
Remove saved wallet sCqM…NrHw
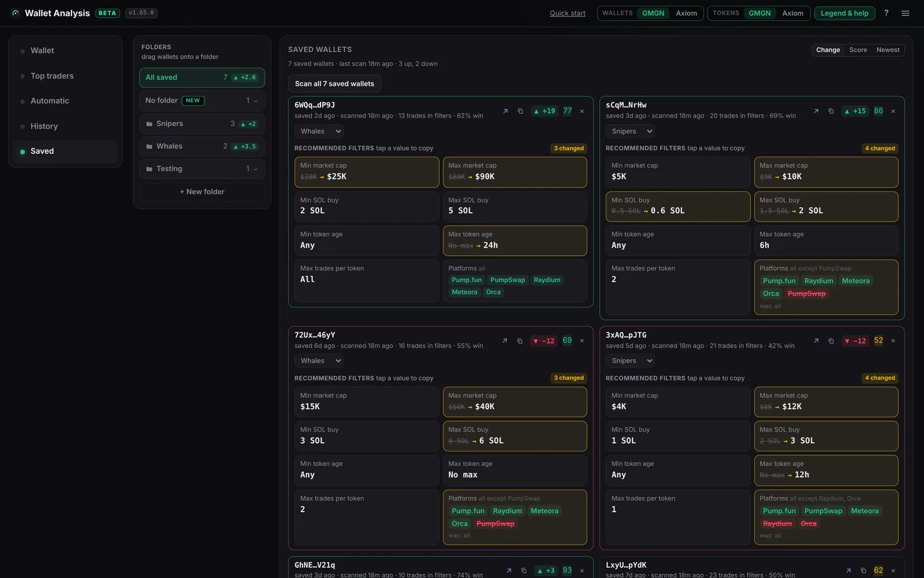(x=893, y=111)
